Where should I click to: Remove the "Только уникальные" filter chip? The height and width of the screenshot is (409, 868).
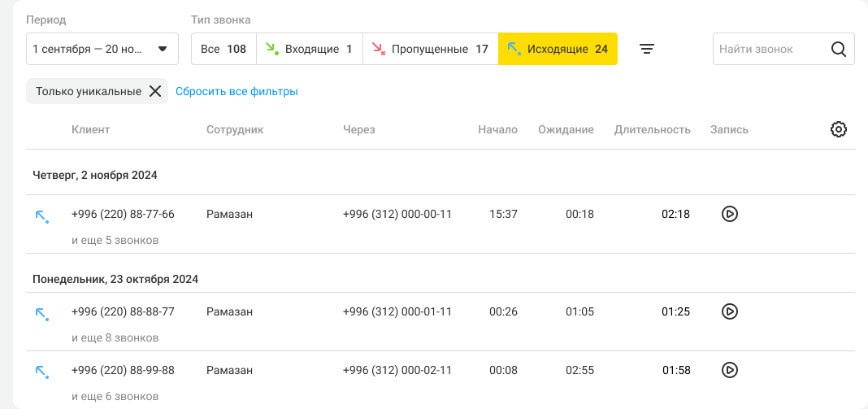click(155, 91)
